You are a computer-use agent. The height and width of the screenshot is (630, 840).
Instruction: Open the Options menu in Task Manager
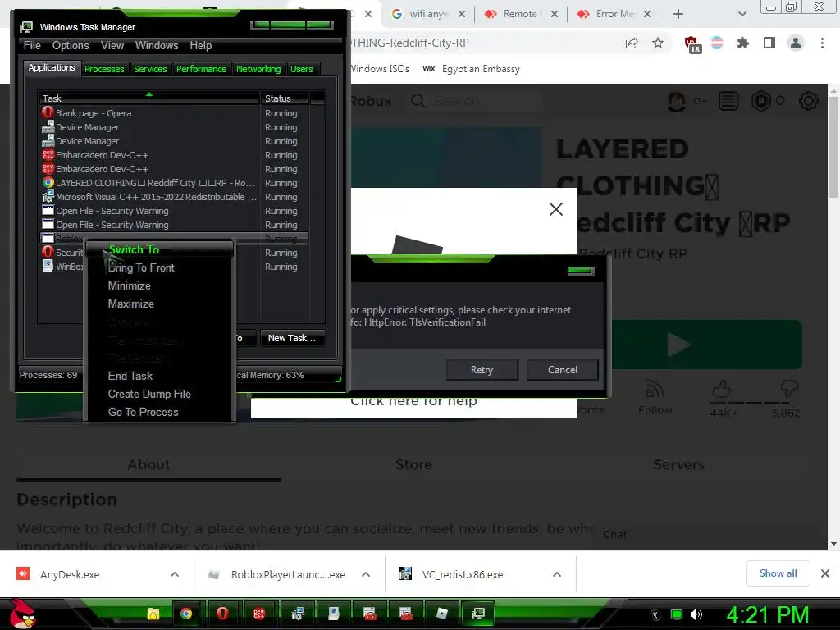pos(71,46)
